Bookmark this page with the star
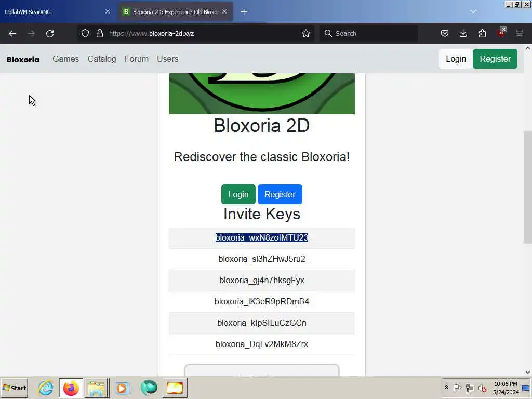Image resolution: width=532 pixels, height=399 pixels. coord(305,33)
